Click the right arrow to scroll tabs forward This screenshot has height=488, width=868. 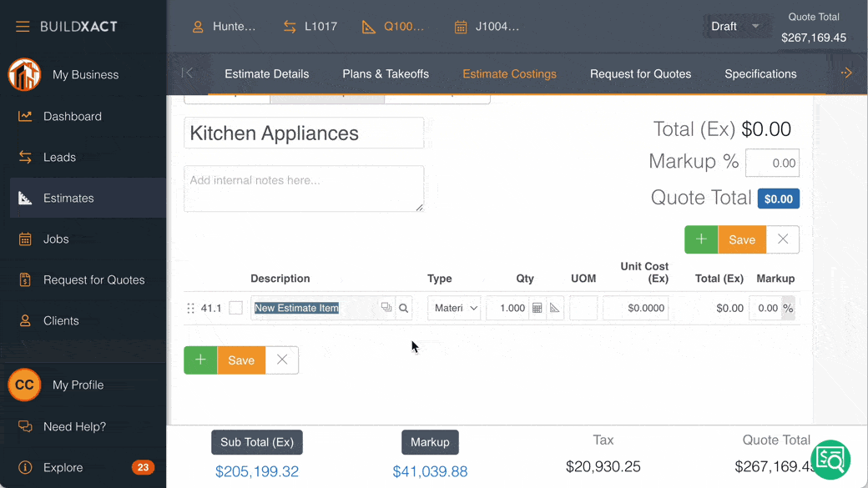click(846, 73)
